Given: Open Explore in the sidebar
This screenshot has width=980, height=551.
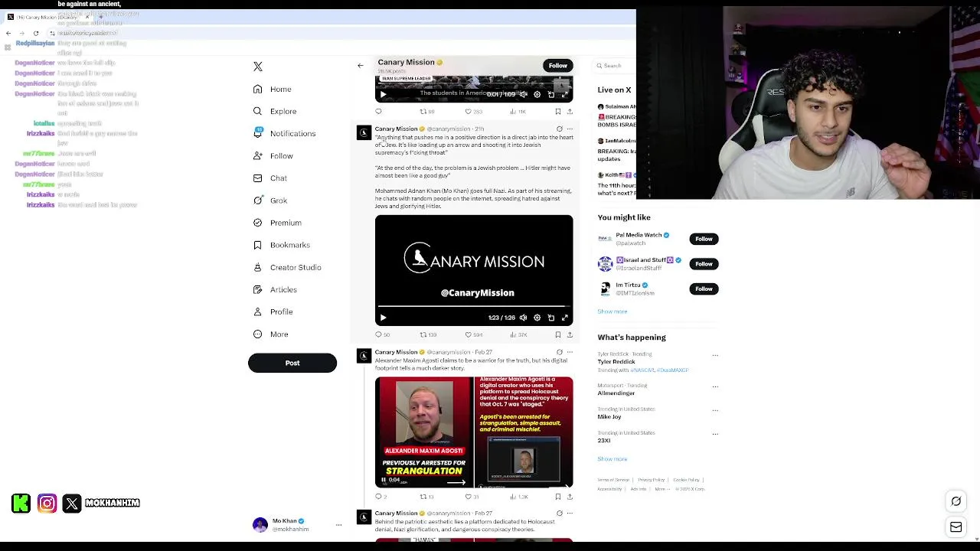Looking at the screenshot, I should [275, 112].
